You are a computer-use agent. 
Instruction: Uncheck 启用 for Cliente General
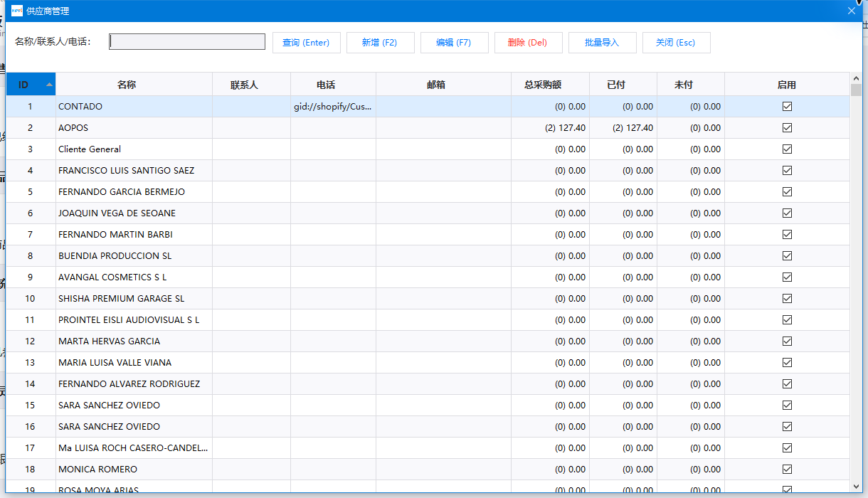787,149
